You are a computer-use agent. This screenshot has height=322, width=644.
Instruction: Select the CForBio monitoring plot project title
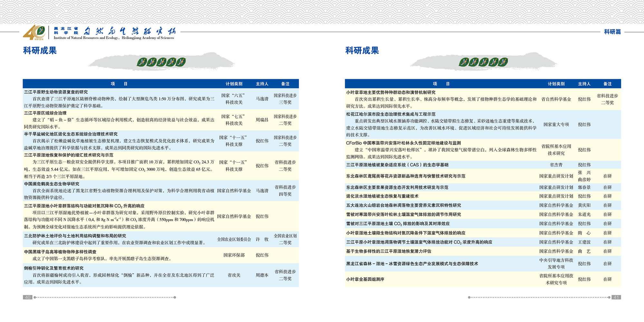pyautogui.click(x=403, y=143)
